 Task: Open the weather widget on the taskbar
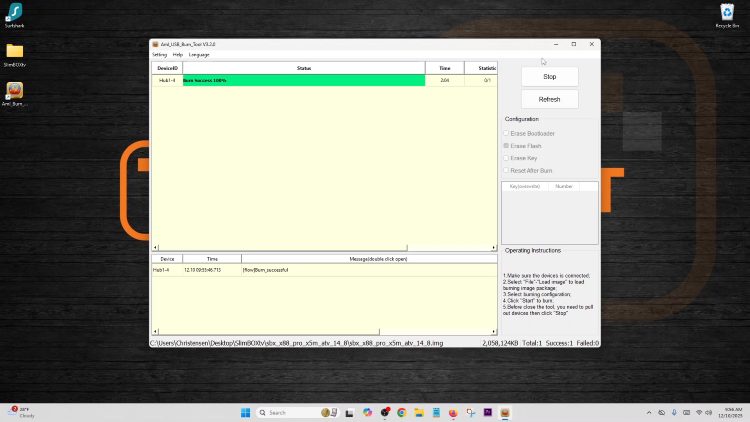(22, 412)
